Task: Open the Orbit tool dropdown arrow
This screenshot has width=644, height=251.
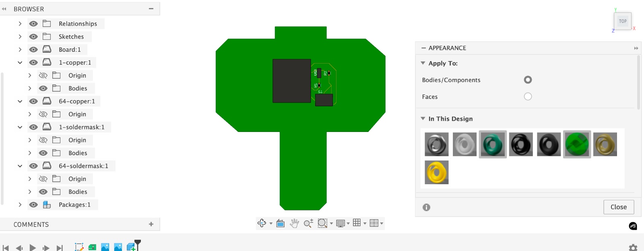Action: [271, 224]
